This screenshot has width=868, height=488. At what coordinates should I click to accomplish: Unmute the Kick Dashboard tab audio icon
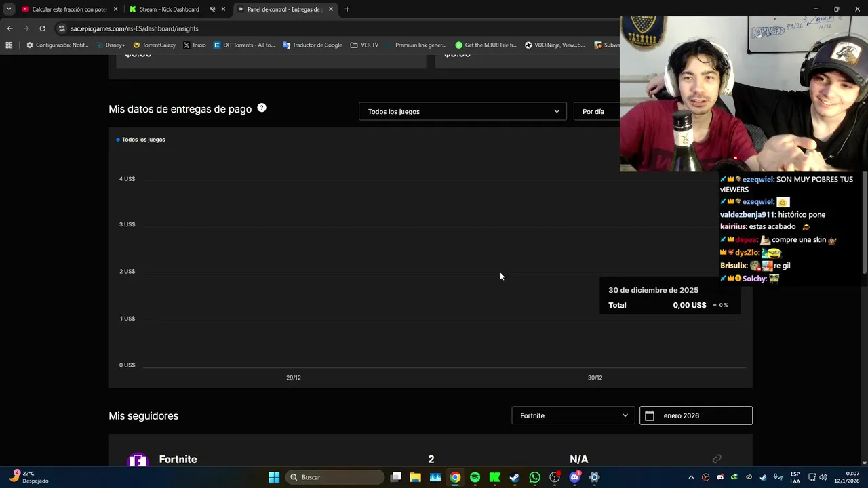[212, 9]
